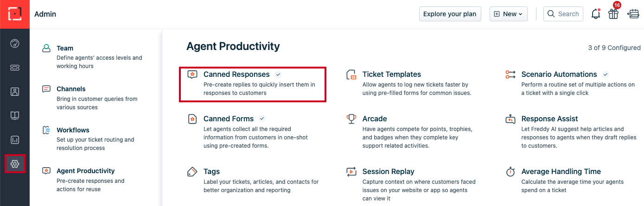
Task: Click the Explore your plan button
Action: (450, 14)
